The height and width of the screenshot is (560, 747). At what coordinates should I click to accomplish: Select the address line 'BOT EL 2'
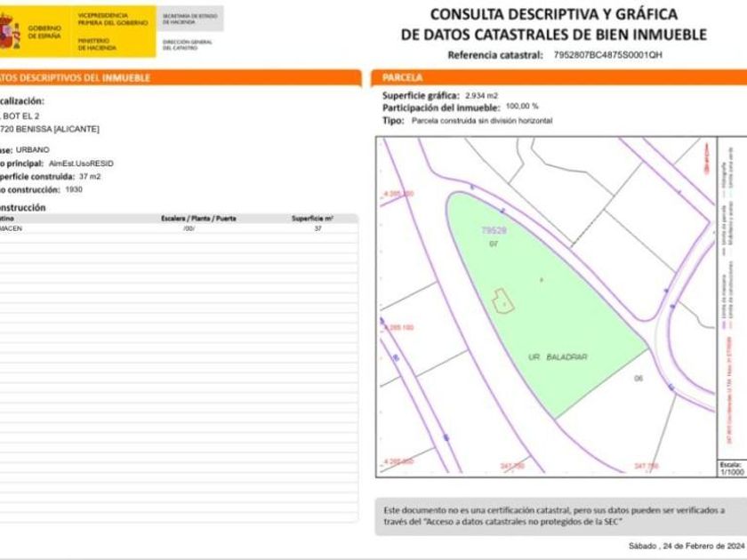click(20, 116)
